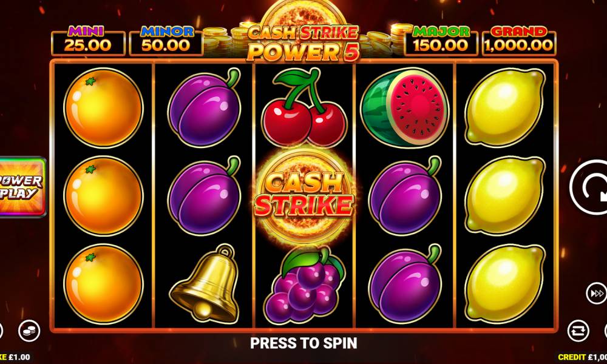Click the PRESS TO SPIN text
607x364 pixels.
tap(303, 343)
